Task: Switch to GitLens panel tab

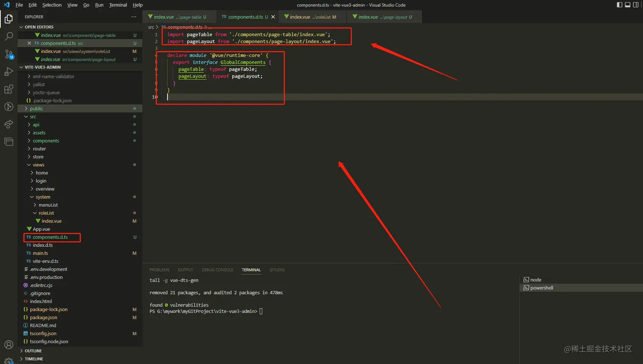Action: pyautogui.click(x=277, y=270)
